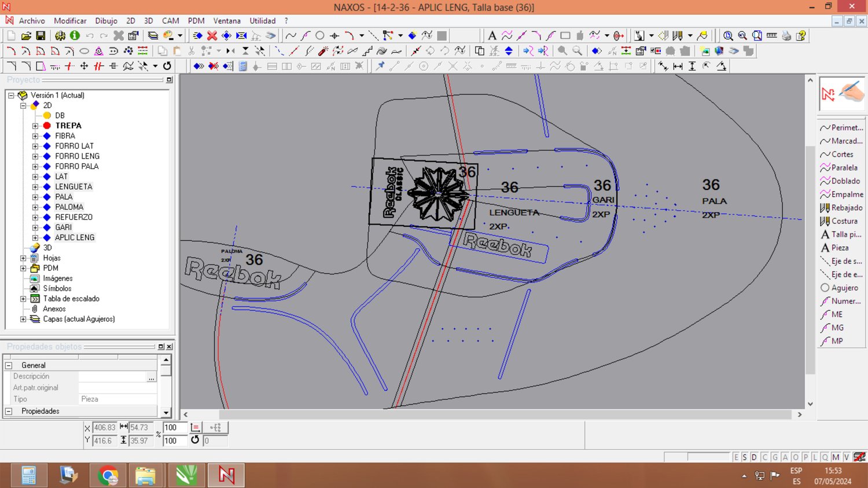Select Agujero type in right panel
Viewport: 868px width, 488px height.
pos(839,288)
